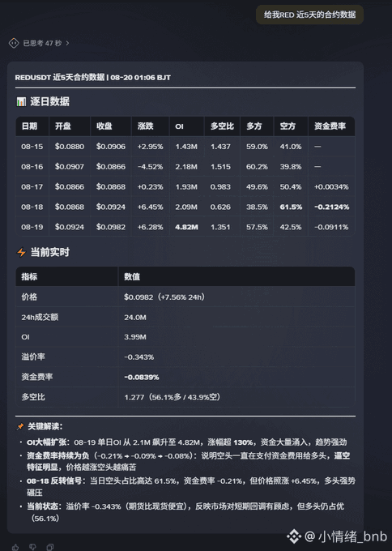392x551 pixels.
Task: Click the '逐日数据' section heading
Action: click(49, 101)
